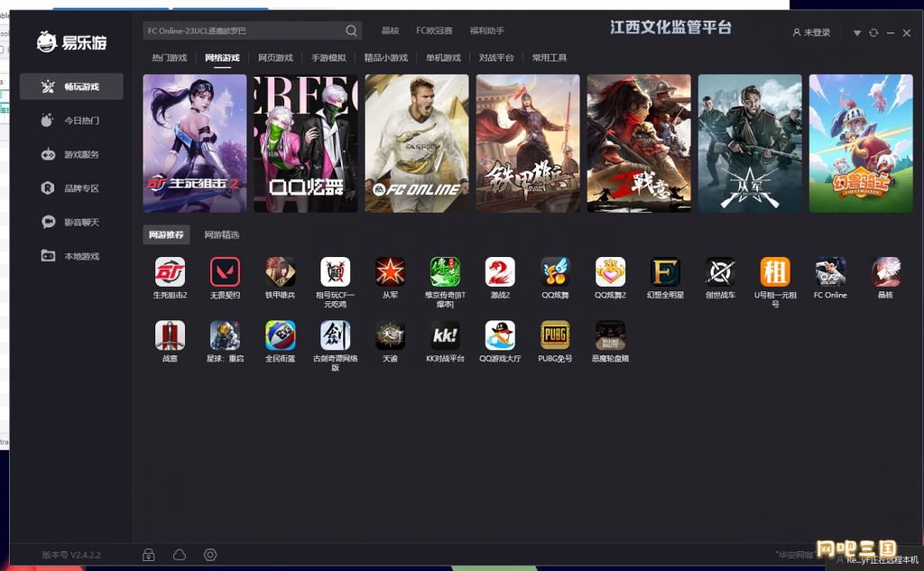Go to 影音聊天 in the sidebar

(x=71, y=222)
